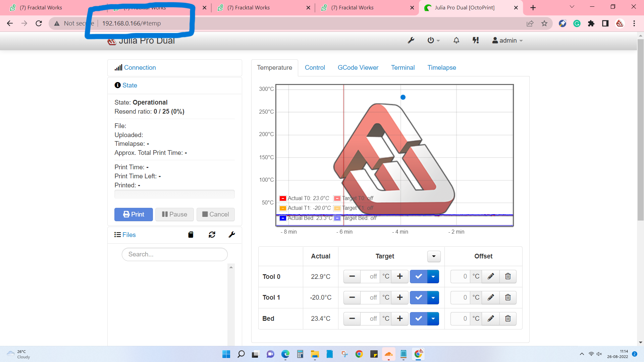Toggle Target T1 legend entry
The height and width of the screenshot is (362, 644).
click(354, 208)
